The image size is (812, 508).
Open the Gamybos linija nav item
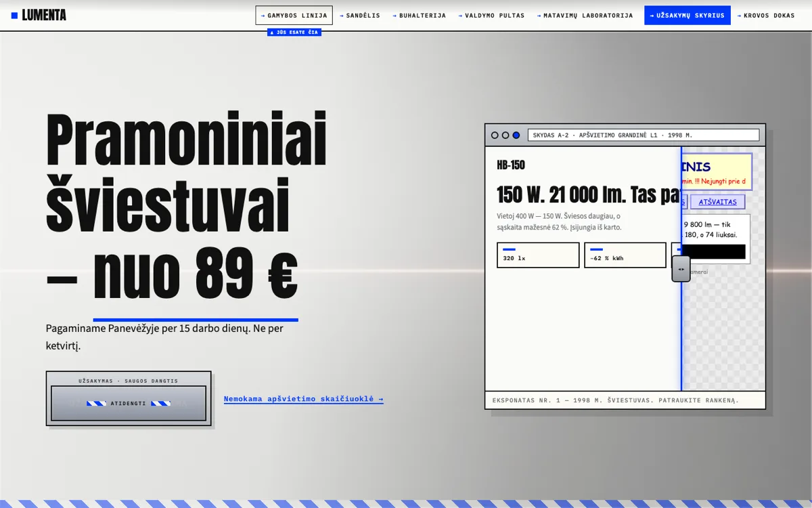294,16
